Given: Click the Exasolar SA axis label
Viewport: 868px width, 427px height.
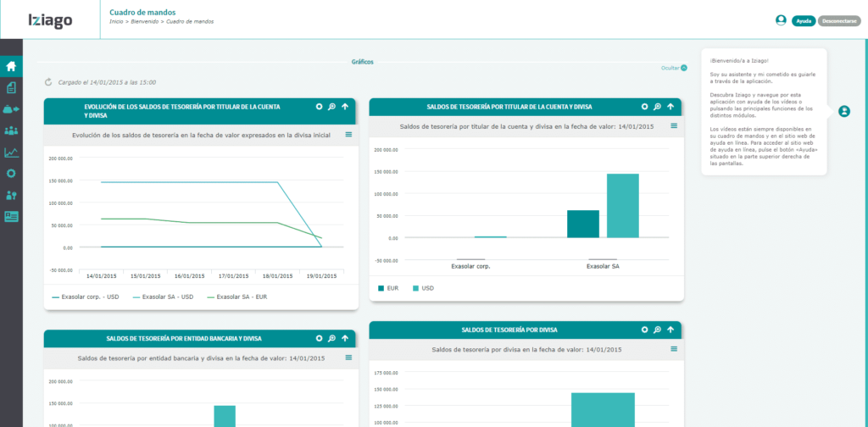Looking at the screenshot, I should pos(603,266).
